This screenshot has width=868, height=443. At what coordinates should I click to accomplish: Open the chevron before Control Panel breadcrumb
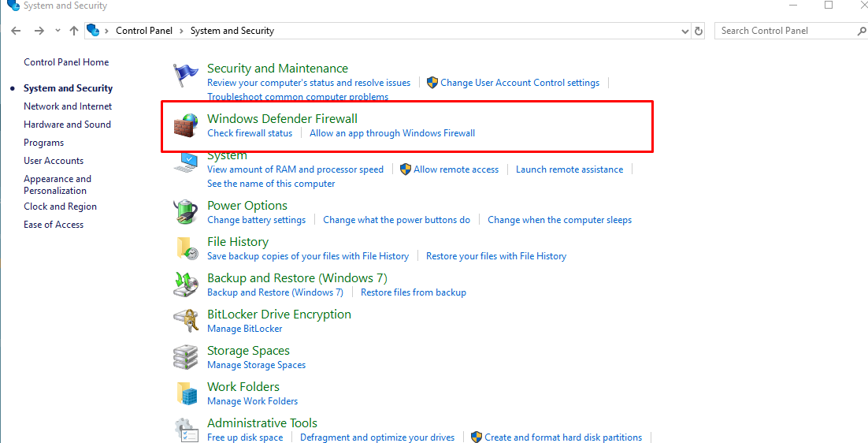pos(106,31)
